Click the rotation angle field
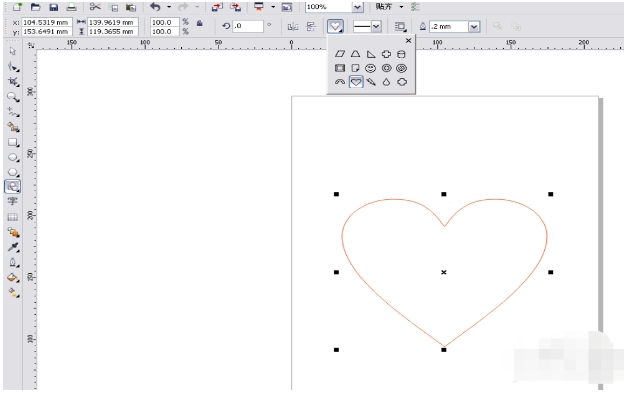This screenshot has height=412, width=625. pos(248,26)
